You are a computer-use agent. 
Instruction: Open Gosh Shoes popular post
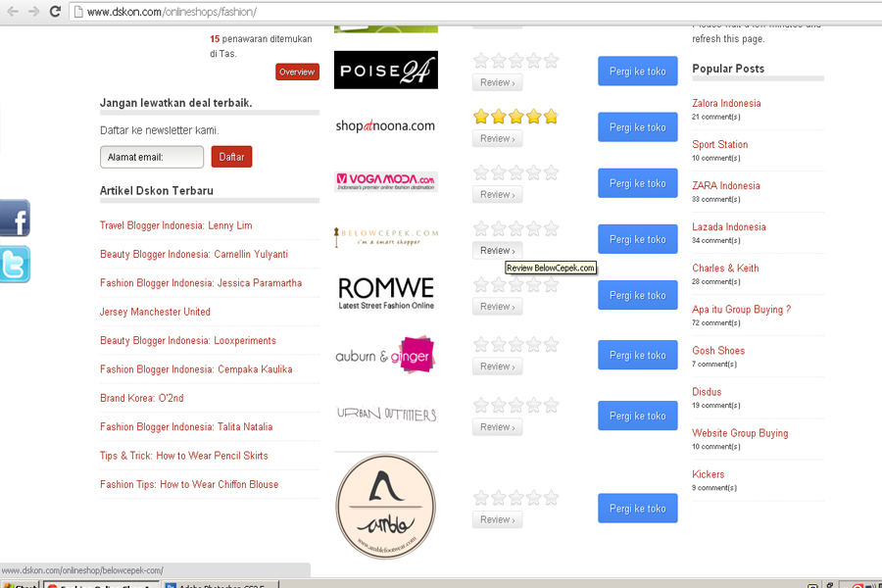click(718, 351)
